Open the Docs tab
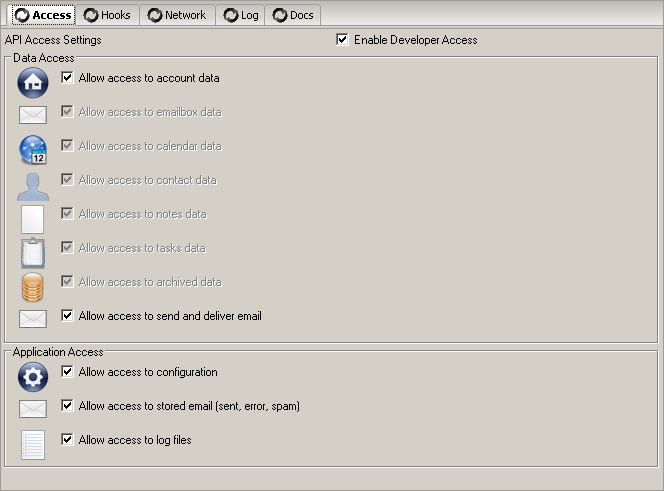This screenshot has width=664, height=491. click(x=293, y=15)
